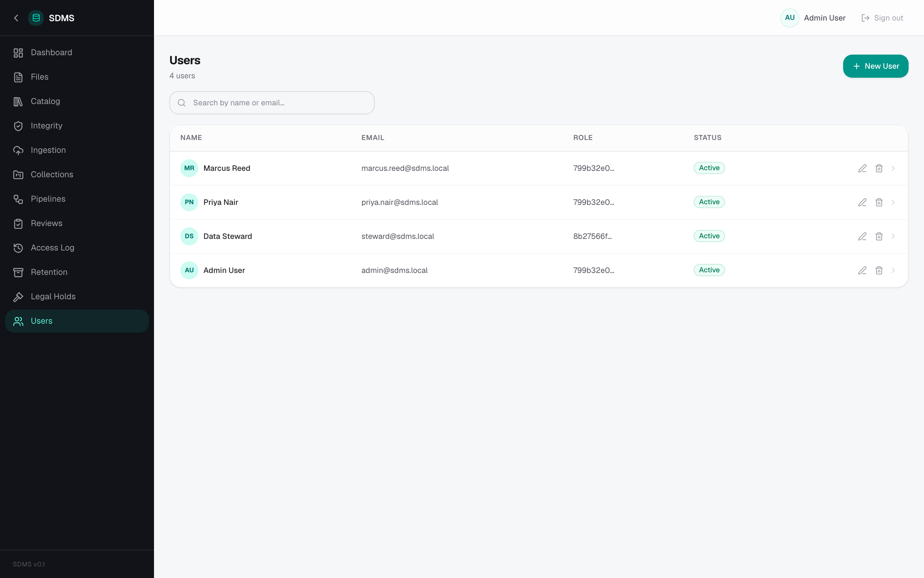Screen dimensions: 924x578
Task: Click the EMAIL column header
Action: coord(373,138)
